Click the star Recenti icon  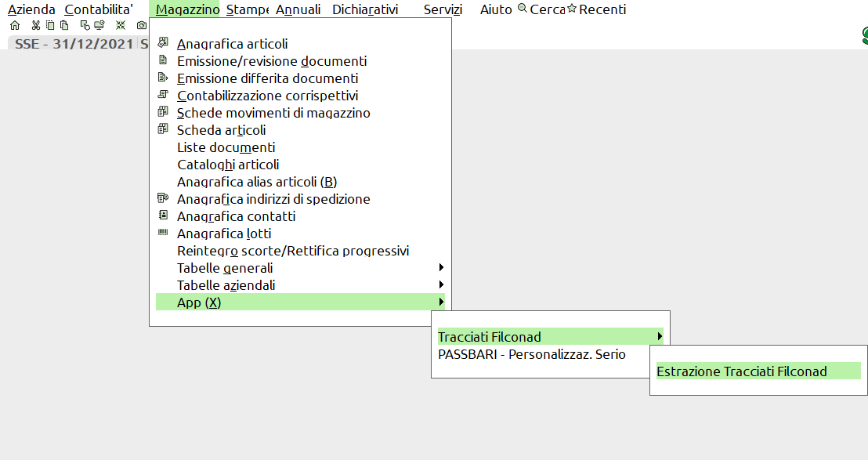[x=572, y=9]
